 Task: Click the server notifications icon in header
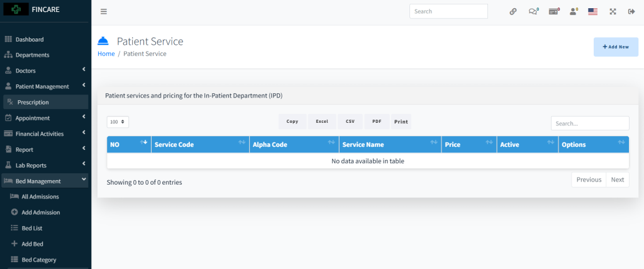[x=553, y=11]
